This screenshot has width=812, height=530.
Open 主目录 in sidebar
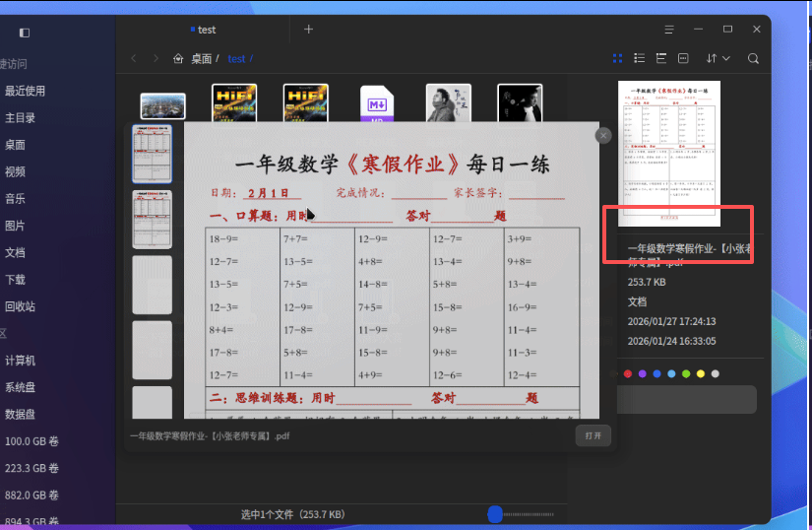click(20, 117)
